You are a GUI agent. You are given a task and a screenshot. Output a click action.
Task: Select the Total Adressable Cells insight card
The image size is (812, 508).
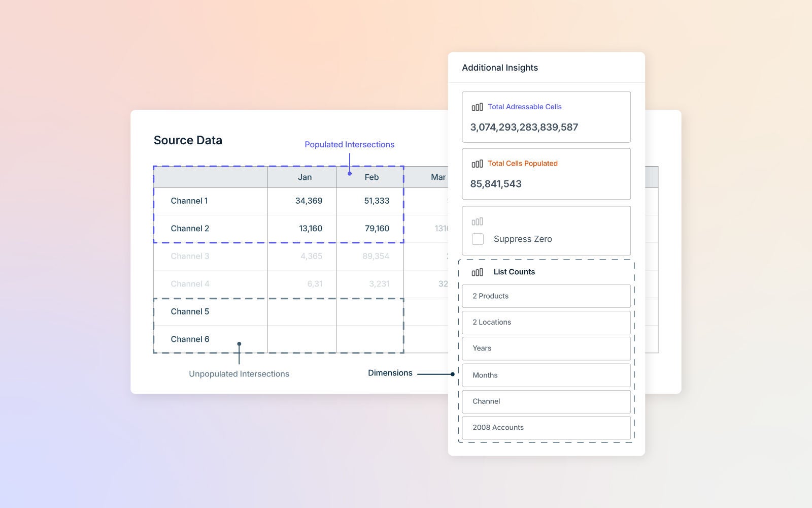tap(546, 117)
